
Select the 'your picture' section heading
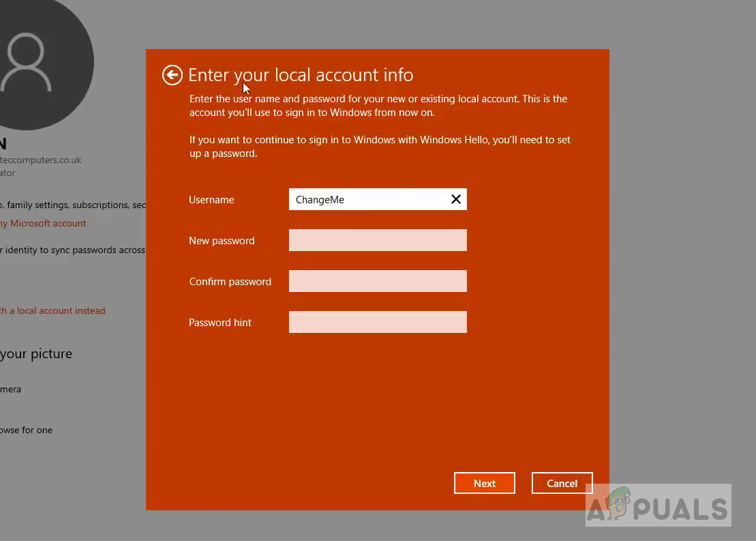36,354
